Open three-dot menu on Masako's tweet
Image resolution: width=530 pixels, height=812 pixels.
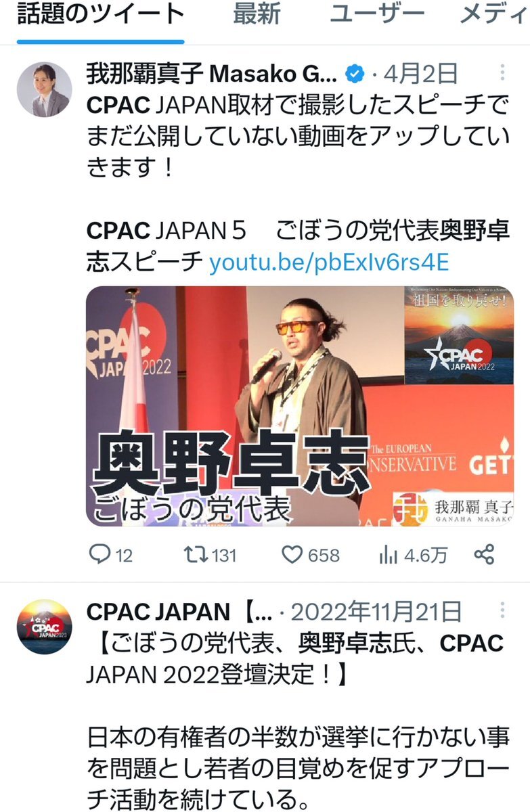tap(502, 73)
